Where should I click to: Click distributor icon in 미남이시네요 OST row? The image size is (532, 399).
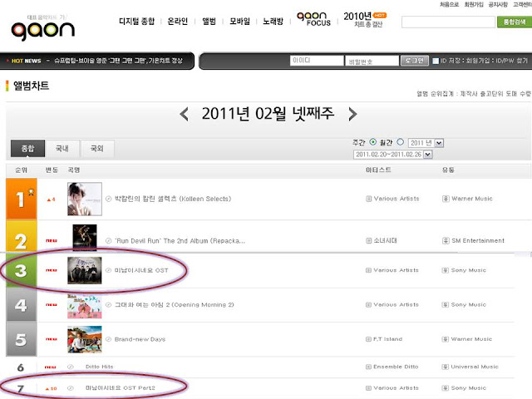[446, 270]
